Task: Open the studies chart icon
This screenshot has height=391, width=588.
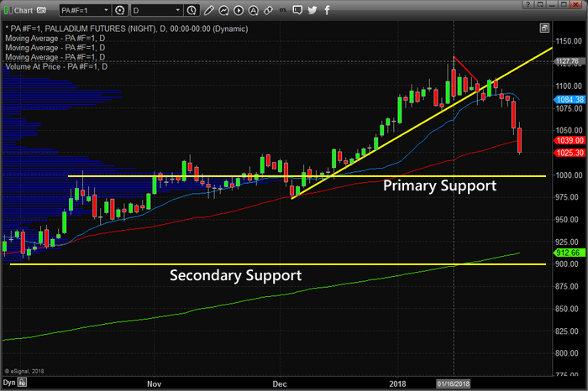Action: pos(224,10)
